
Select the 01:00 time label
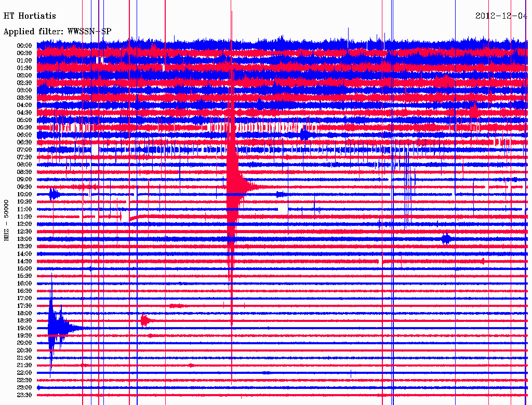coord(24,60)
